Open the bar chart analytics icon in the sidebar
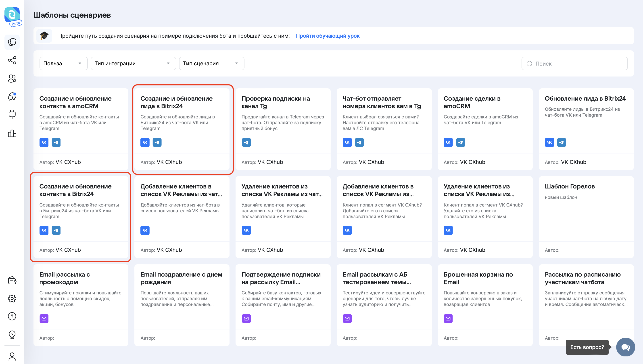 click(12, 134)
